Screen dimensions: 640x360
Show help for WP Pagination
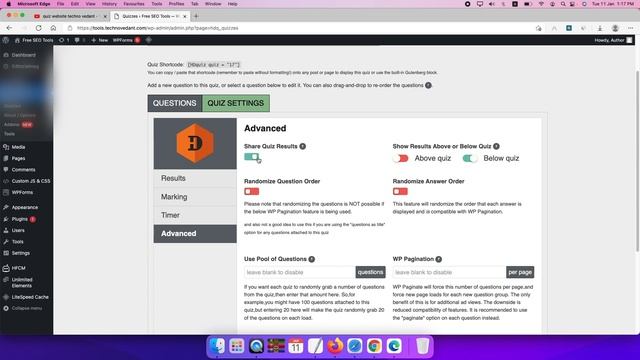(x=439, y=259)
